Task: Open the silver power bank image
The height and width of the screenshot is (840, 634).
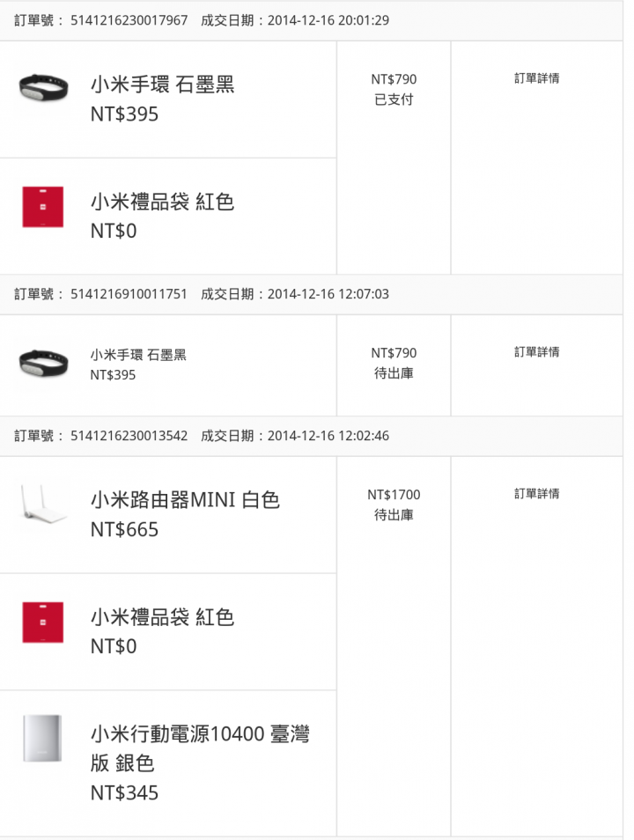Action: pos(42,738)
